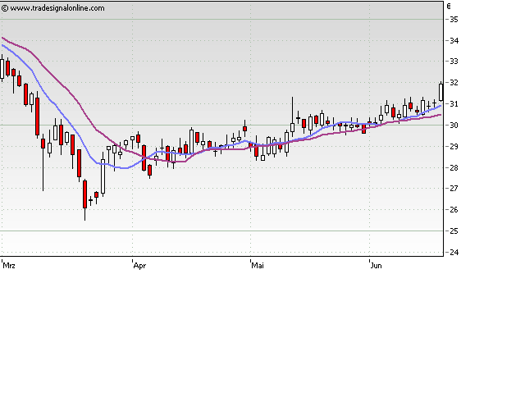Select the Apr label on the time axis
The image size is (525, 420).
pos(139,266)
